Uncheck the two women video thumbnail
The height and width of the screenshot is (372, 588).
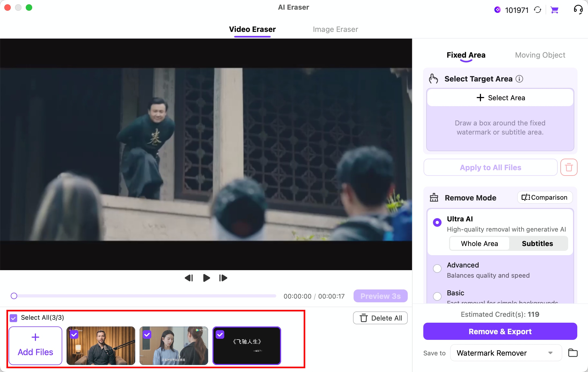pyautogui.click(x=147, y=334)
